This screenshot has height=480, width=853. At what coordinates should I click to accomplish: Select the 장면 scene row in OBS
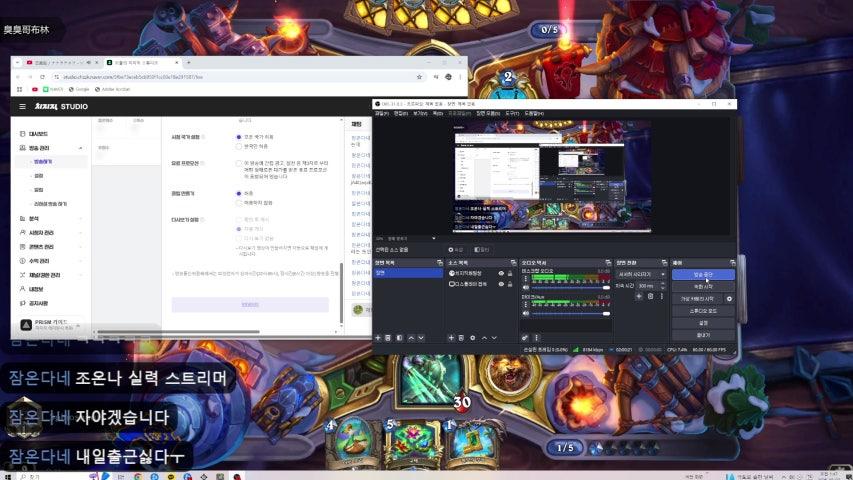pyautogui.click(x=408, y=273)
